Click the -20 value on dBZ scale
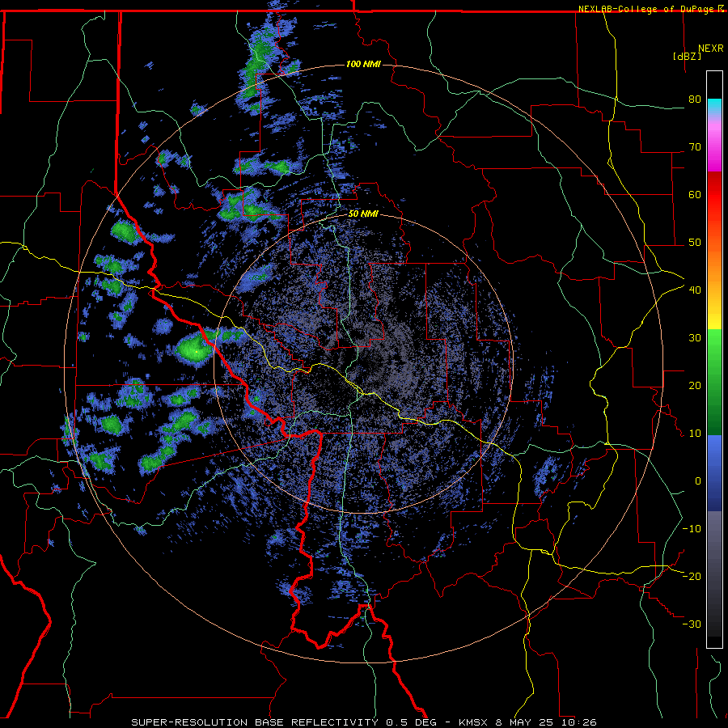 click(692, 576)
